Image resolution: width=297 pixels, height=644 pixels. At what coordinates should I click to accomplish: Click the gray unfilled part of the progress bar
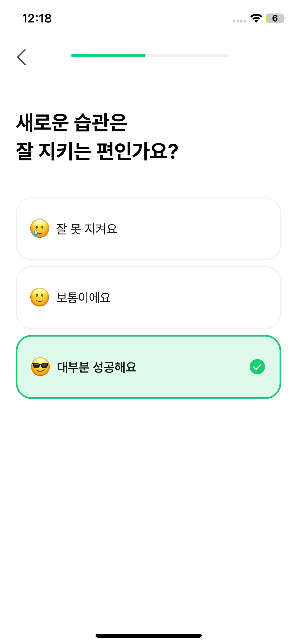pos(187,56)
